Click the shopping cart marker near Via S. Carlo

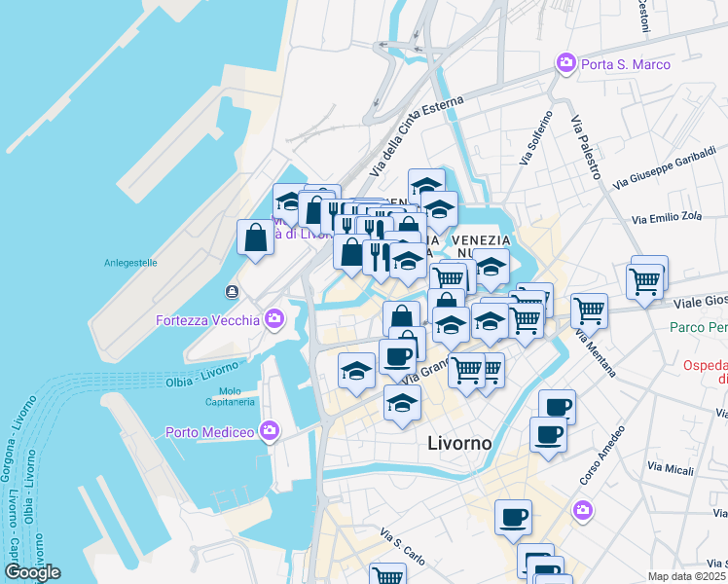(388, 574)
